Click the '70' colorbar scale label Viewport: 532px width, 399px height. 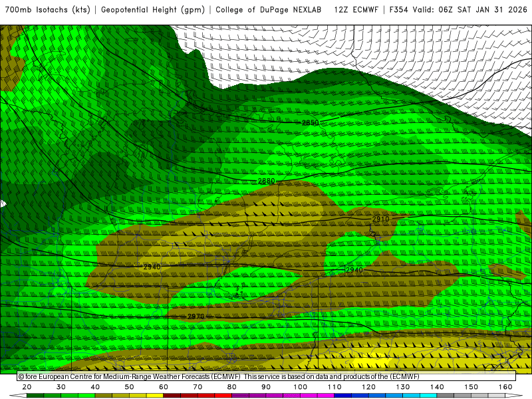point(198,387)
